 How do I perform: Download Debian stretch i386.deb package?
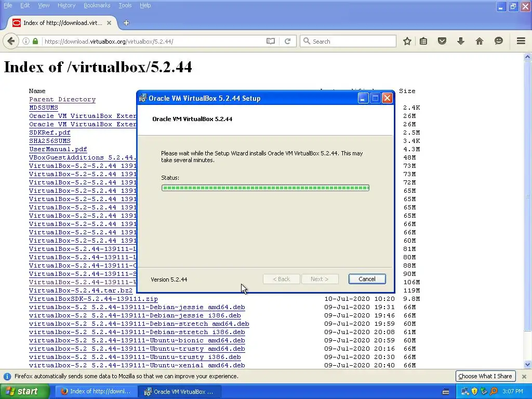click(137, 332)
